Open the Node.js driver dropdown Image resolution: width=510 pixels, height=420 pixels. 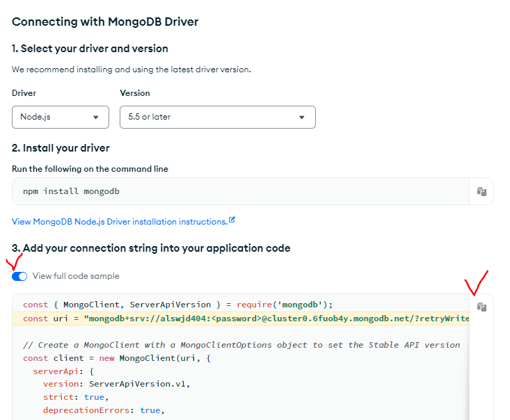click(61, 117)
